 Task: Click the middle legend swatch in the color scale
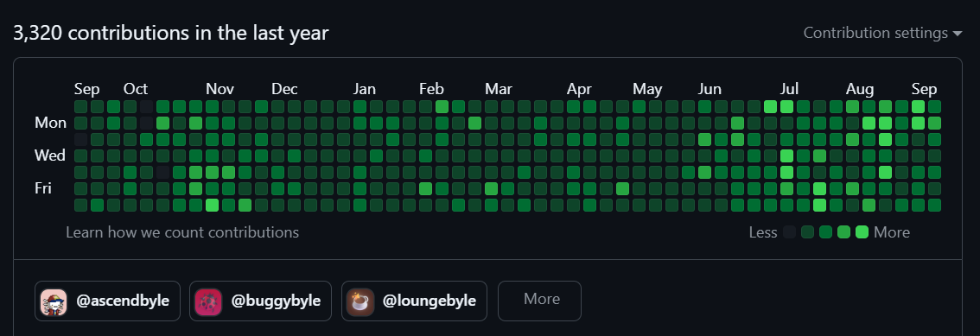click(825, 232)
